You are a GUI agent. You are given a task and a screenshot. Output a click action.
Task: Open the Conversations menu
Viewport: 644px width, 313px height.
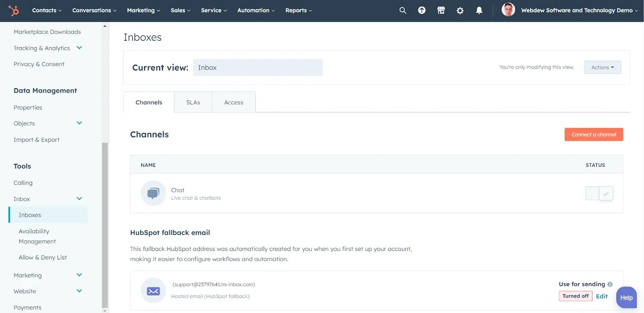94,10
